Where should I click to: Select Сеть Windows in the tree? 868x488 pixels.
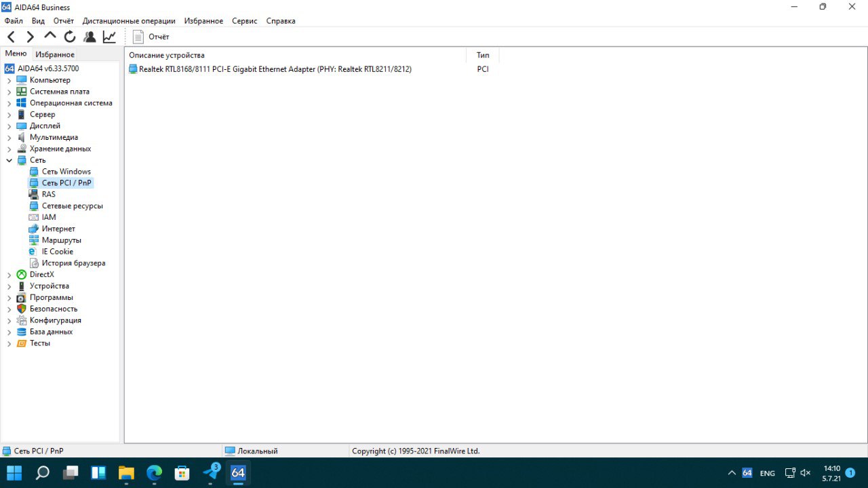pyautogui.click(x=66, y=172)
